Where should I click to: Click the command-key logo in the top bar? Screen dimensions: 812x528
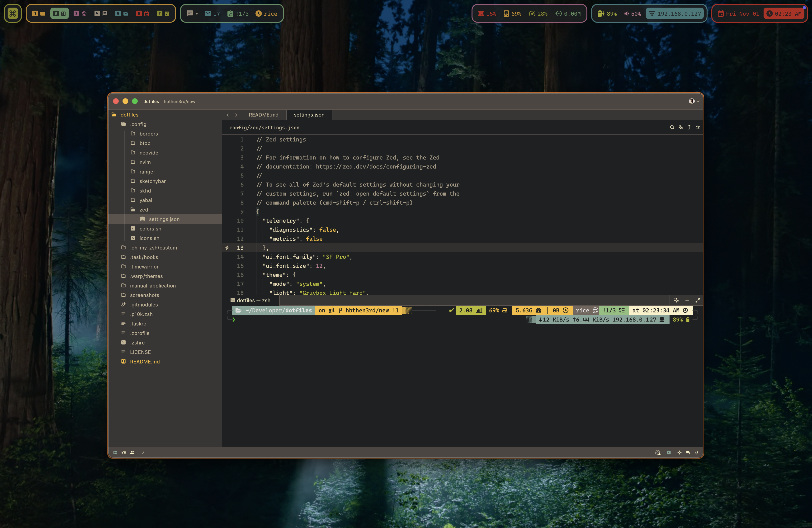pos(13,14)
